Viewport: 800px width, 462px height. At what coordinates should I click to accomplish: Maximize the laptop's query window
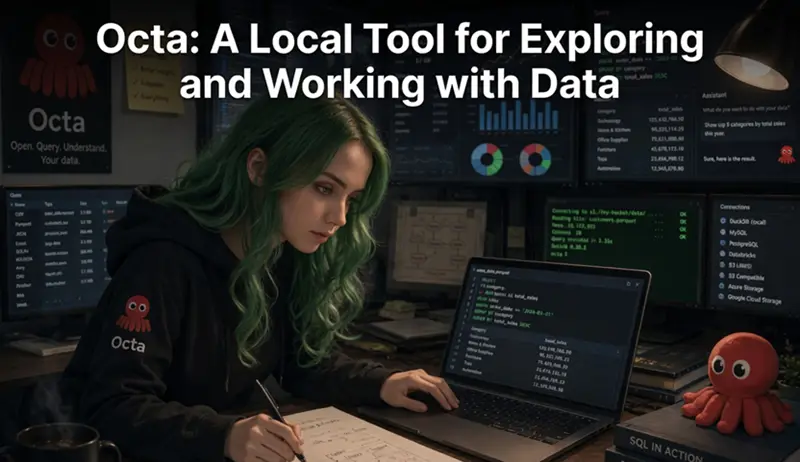[629, 283]
